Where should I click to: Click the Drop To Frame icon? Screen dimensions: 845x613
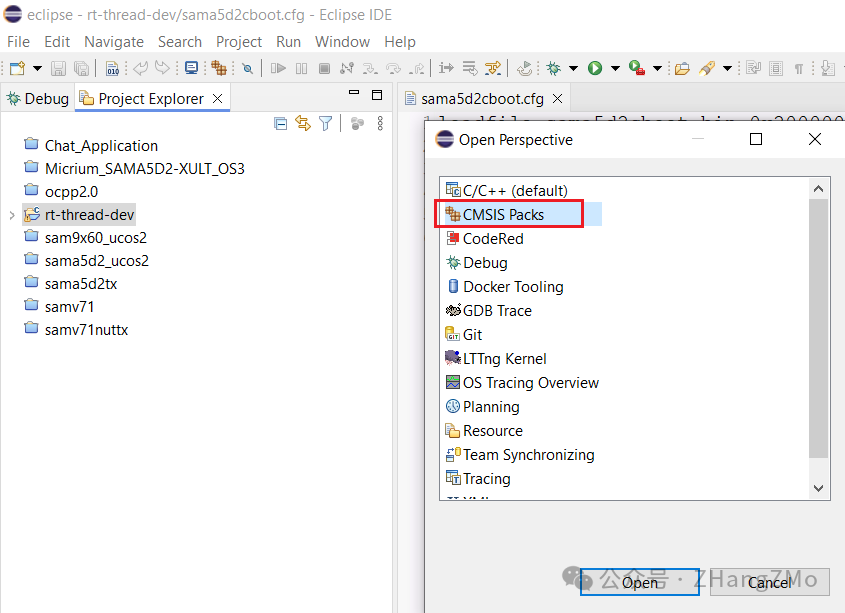(470, 68)
